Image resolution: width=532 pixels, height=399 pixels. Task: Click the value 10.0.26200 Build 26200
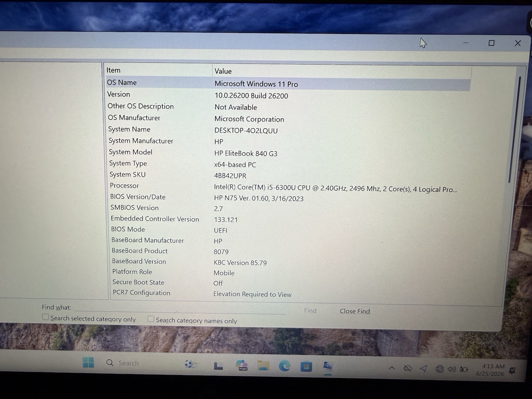coord(251,96)
